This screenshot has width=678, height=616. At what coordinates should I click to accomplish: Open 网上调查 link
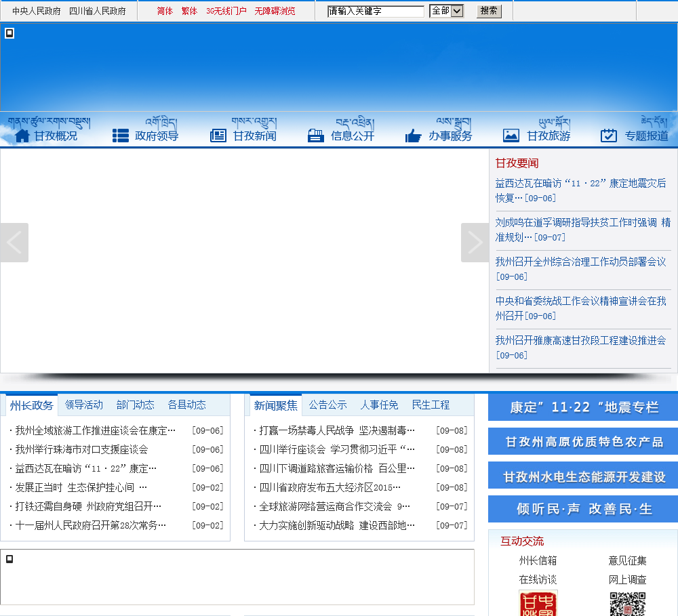pyautogui.click(x=627, y=579)
